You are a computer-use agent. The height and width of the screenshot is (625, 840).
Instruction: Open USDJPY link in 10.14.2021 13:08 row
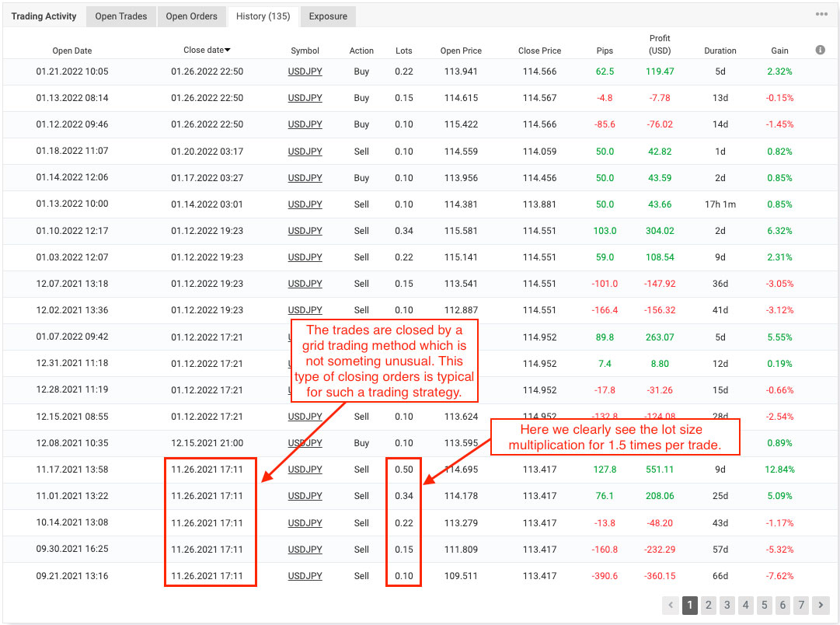click(x=305, y=522)
